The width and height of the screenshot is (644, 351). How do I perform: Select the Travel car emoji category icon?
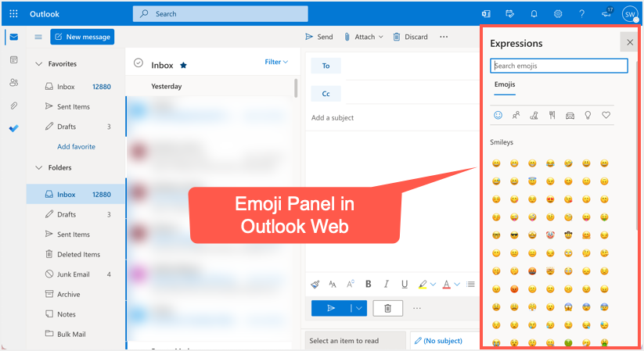[x=570, y=116]
